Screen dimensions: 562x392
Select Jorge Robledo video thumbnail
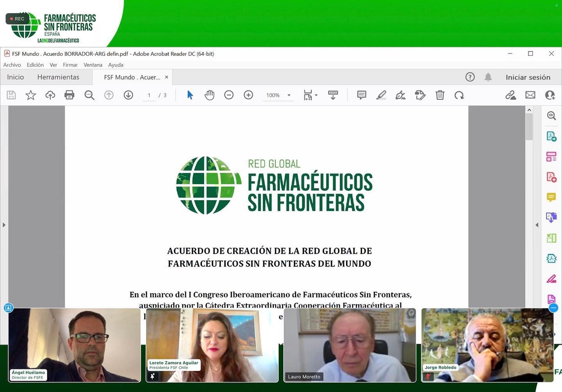pos(487,345)
